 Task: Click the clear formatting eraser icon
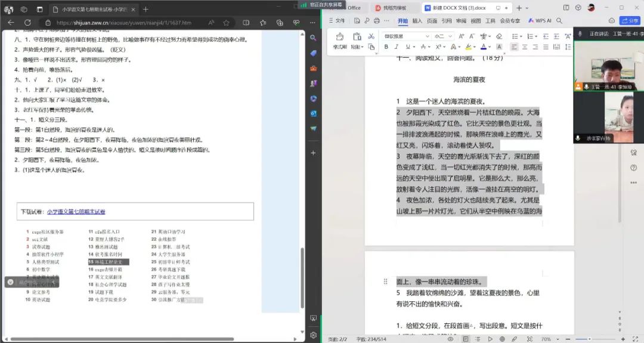coord(499,36)
